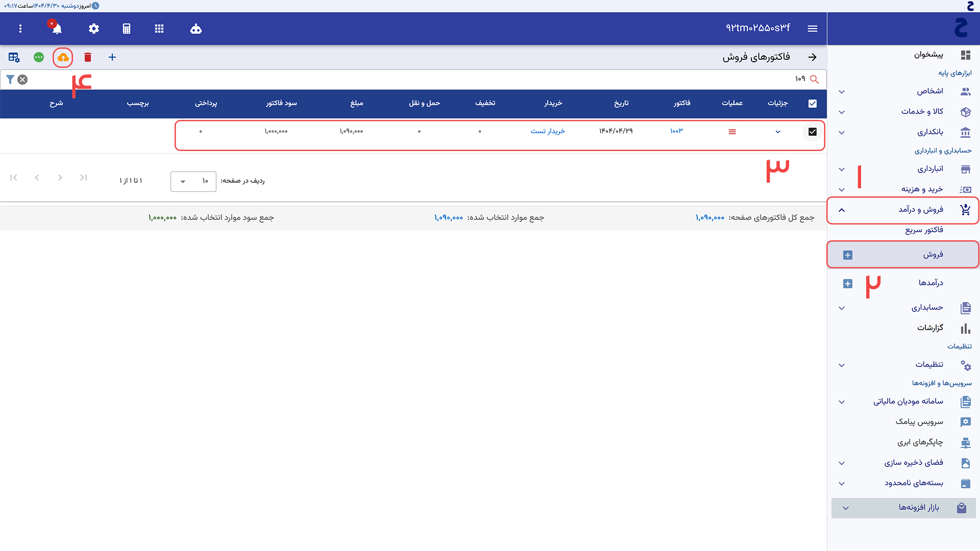Expand details chevron of invoice row
980x551 pixels.
778,132
